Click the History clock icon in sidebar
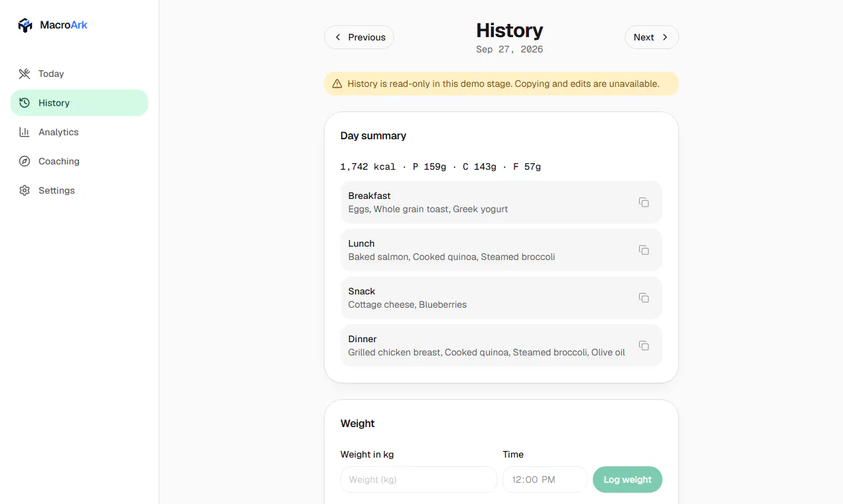Screen dimensions: 843x504 [25, 103]
